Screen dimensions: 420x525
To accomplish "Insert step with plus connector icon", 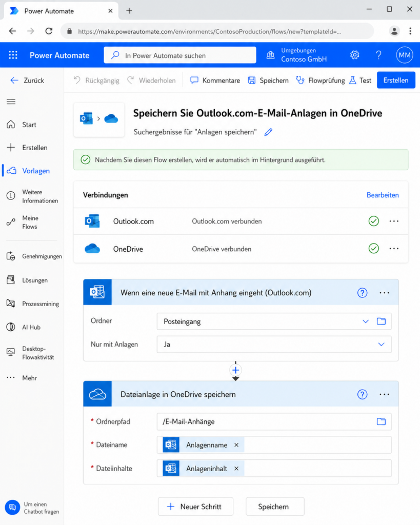I will click(235, 370).
